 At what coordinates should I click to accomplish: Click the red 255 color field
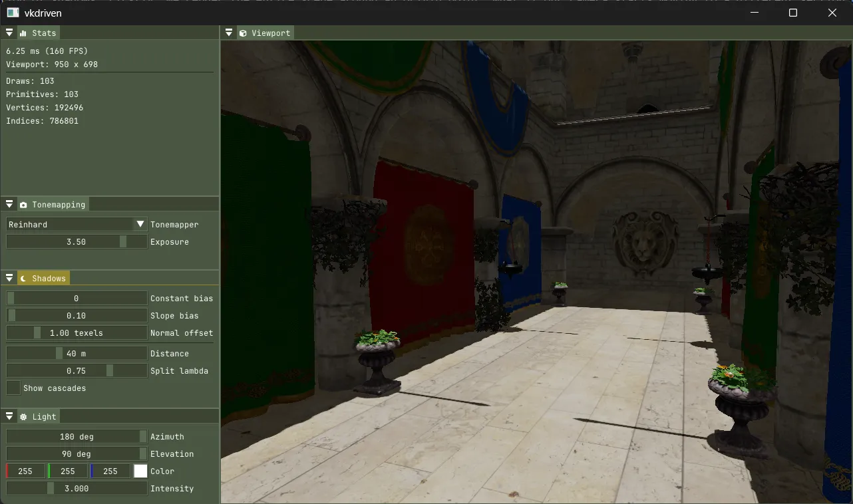point(25,471)
